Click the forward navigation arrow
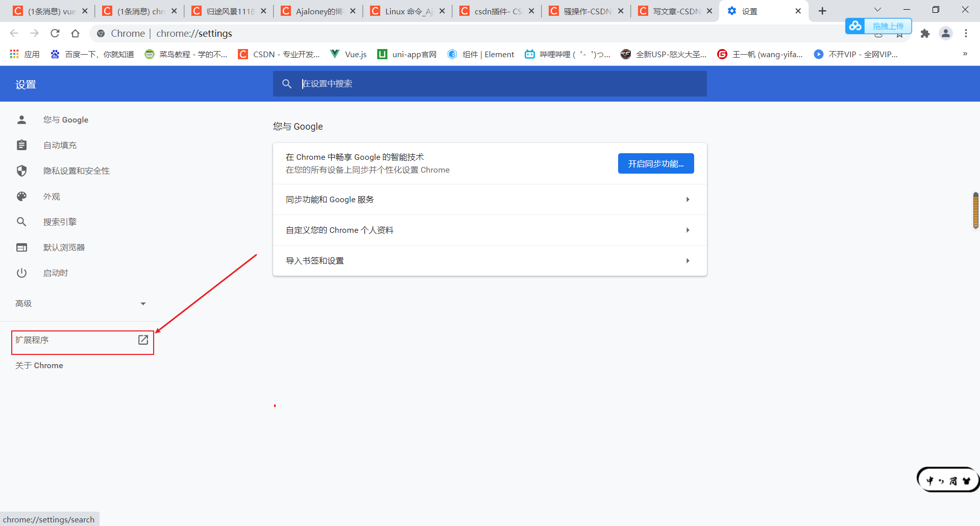This screenshot has width=980, height=526. click(x=34, y=33)
